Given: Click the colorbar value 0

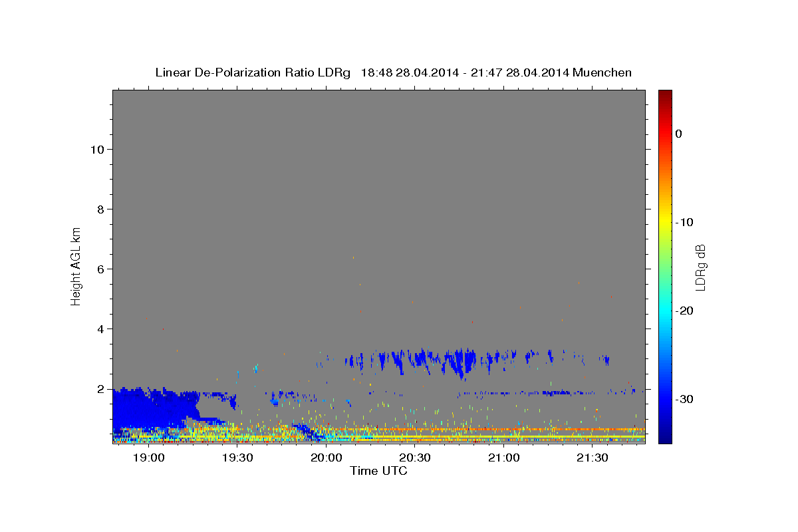Looking at the screenshot, I should click(x=679, y=134).
